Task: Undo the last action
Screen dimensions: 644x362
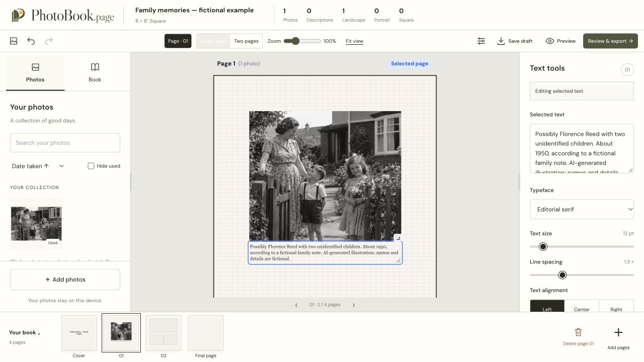Action: click(x=31, y=41)
